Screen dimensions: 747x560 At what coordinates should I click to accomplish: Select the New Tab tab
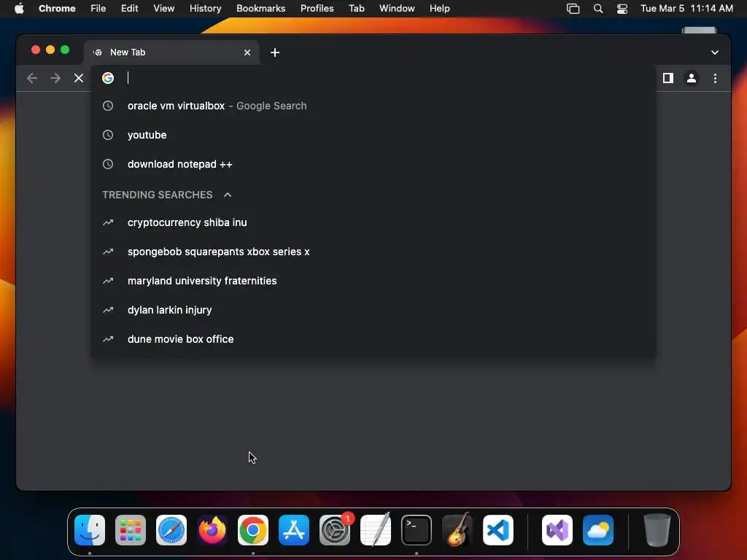171,52
